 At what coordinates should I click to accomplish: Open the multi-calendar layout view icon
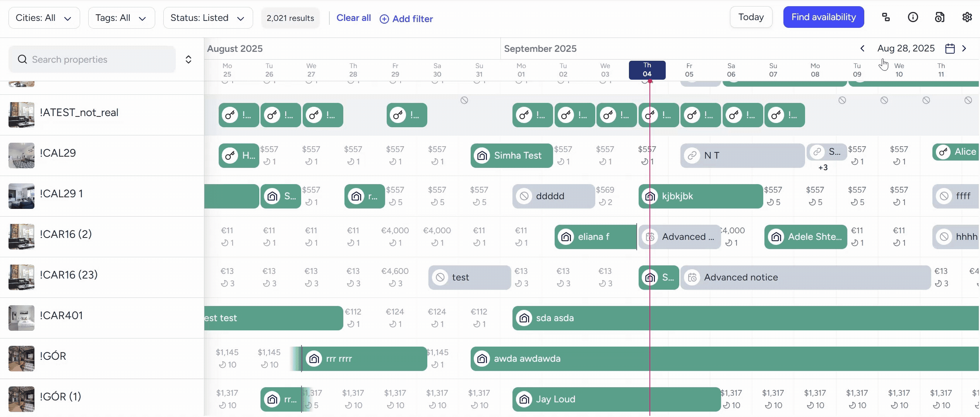pyautogui.click(x=886, y=17)
